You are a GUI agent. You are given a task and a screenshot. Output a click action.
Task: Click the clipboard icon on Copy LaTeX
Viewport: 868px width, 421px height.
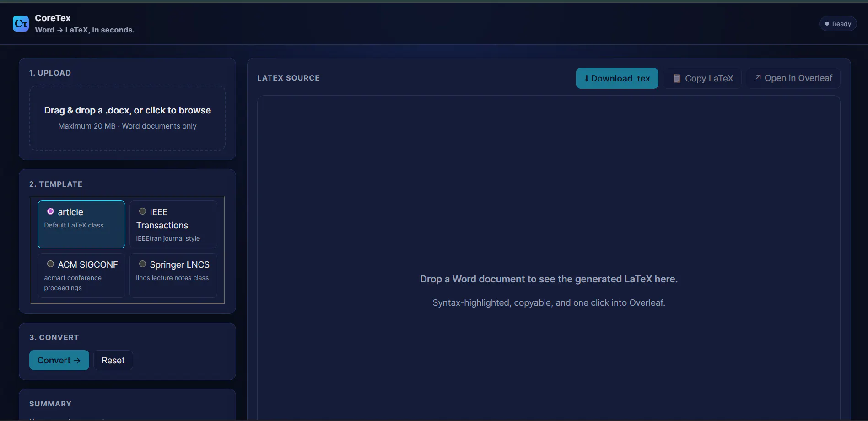click(x=677, y=79)
